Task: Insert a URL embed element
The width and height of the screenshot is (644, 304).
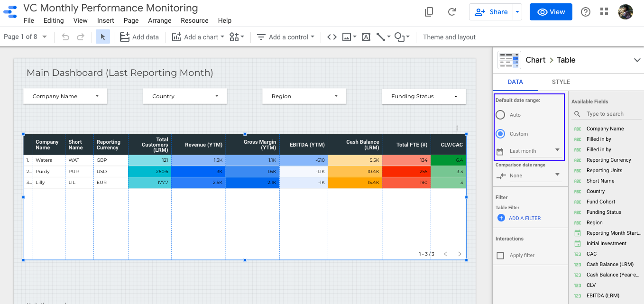Action: coord(332,37)
